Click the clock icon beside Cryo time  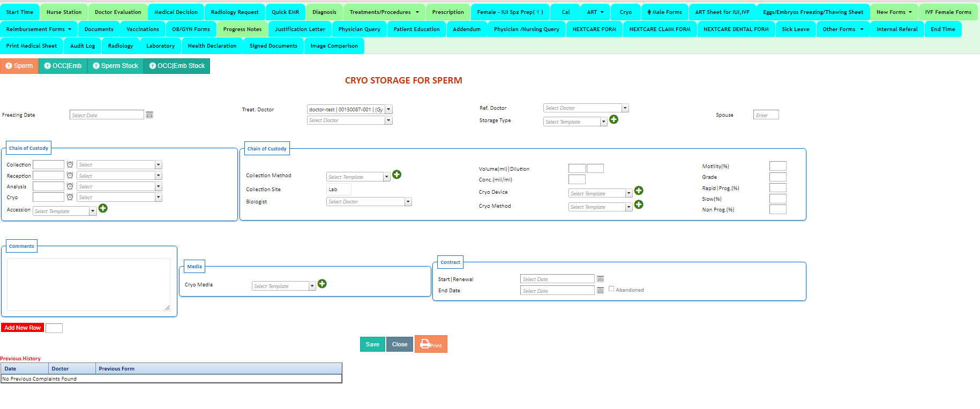(x=70, y=196)
